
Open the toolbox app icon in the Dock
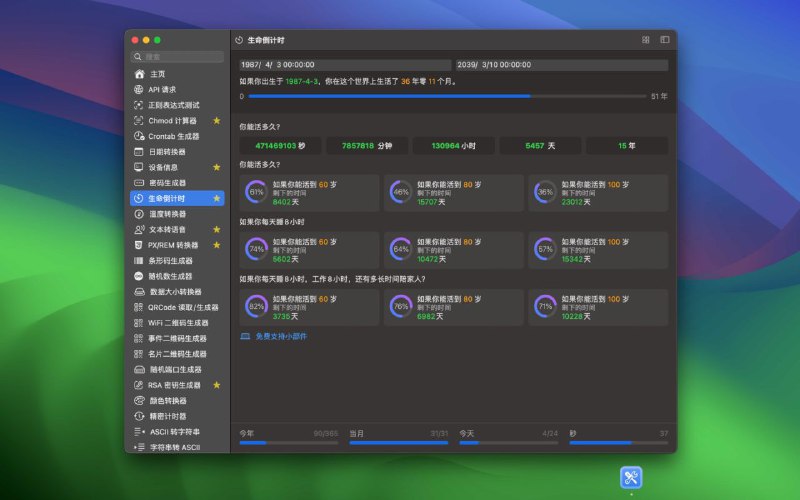[x=631, y=478]
